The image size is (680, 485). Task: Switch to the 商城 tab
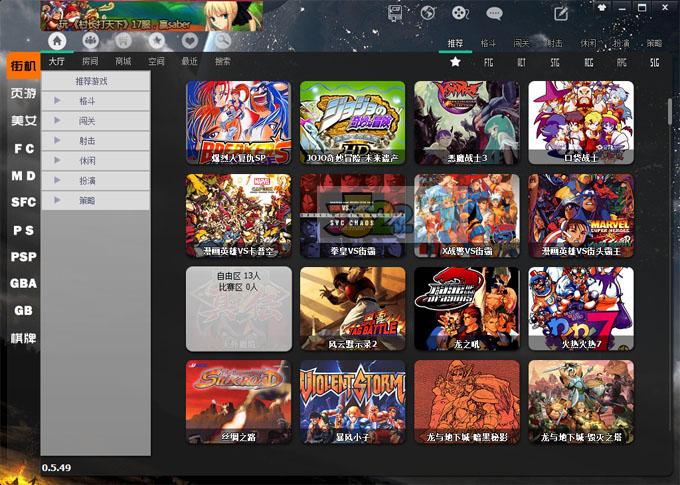[123, 61]
